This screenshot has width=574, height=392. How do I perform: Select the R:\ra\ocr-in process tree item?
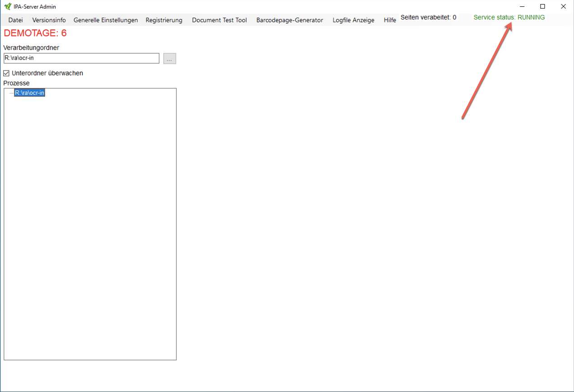(x=29, y=93)
